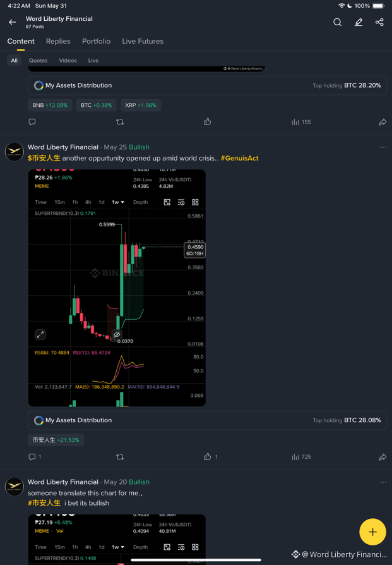Tap the yellow plus create button

tap(372, 532)
